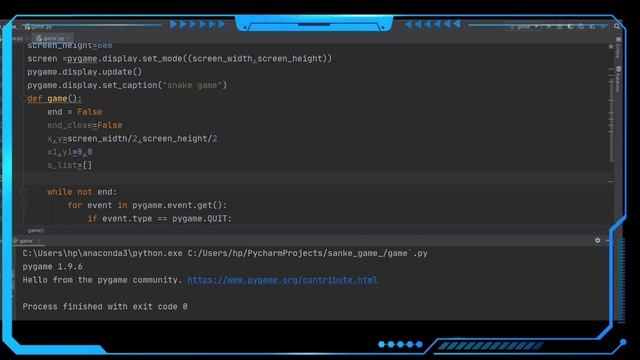The width and height of the screenshot is (640, 360).
Task: Click the python.exe command line in console
Action: click(225, 253)
